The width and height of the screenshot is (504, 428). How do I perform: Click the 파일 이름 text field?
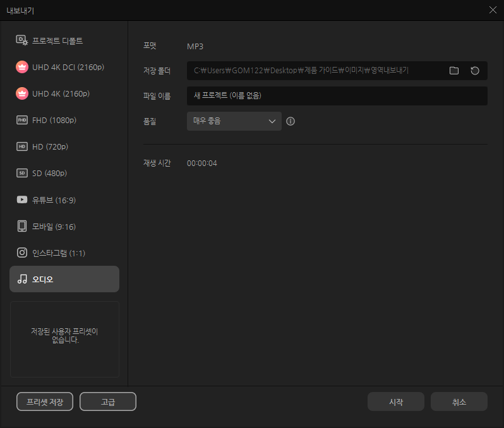tap(337, 96)
